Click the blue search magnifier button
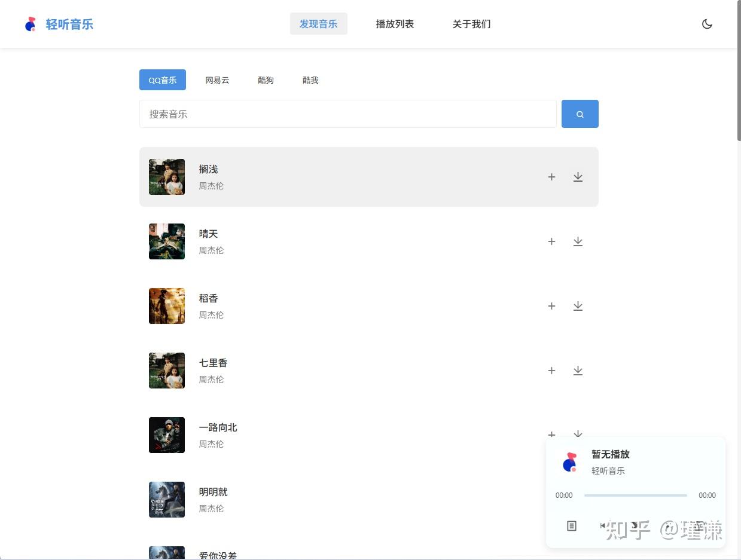 [580, 114]
